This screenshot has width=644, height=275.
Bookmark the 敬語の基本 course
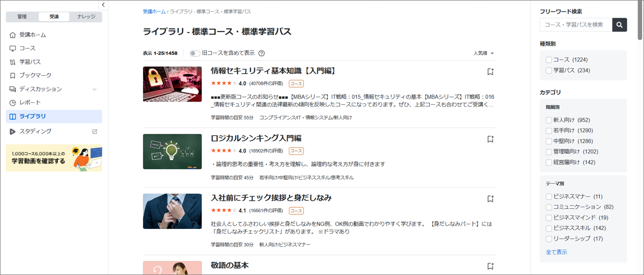coord(490,266)
